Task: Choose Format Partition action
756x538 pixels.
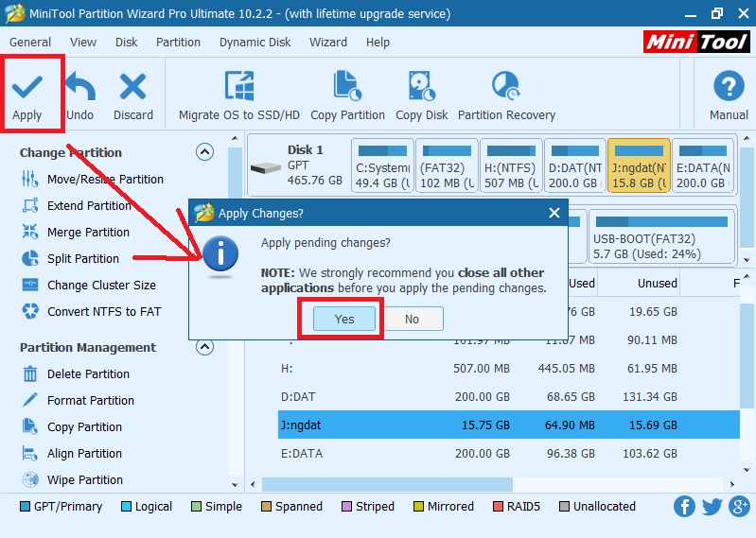Action: coord(79,400)
